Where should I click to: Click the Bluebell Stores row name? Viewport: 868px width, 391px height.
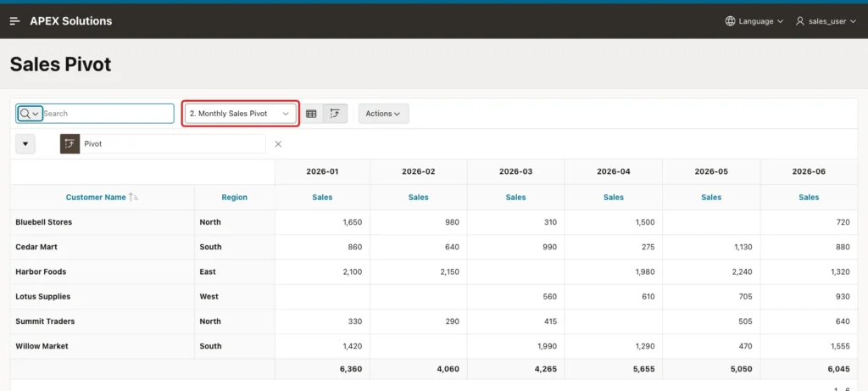tap(44, 222)
